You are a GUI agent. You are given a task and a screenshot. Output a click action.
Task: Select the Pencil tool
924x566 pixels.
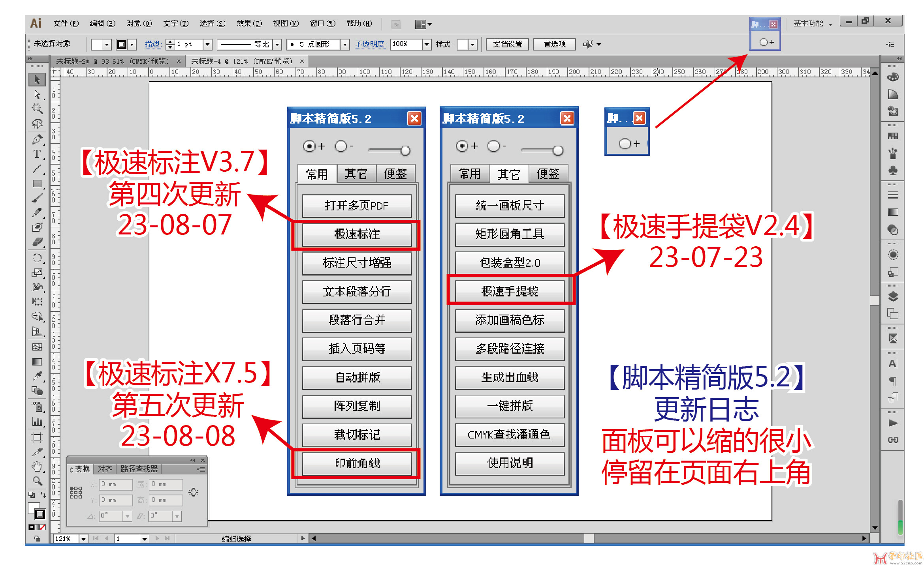37,213
